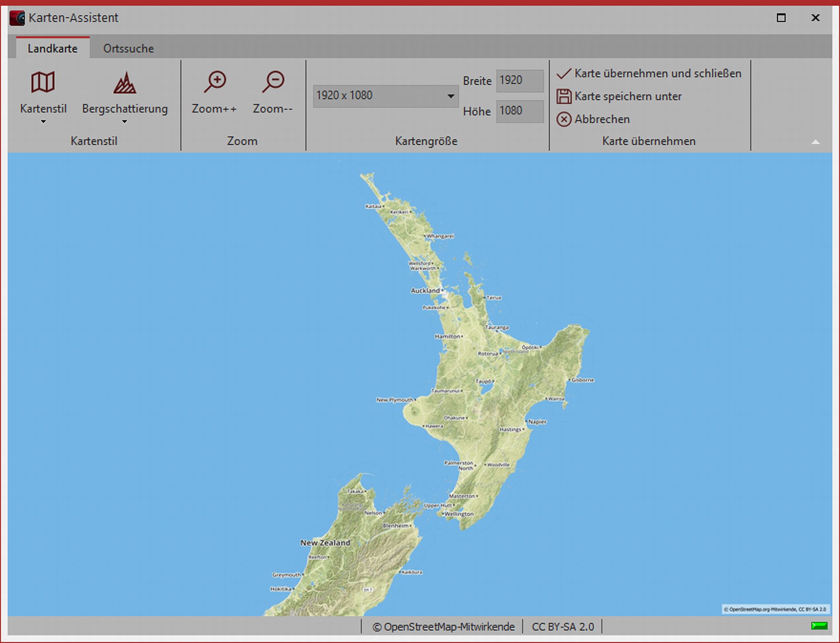
Task: Expand the Kartenstil dropdown arrow
Action: point(43,122)
